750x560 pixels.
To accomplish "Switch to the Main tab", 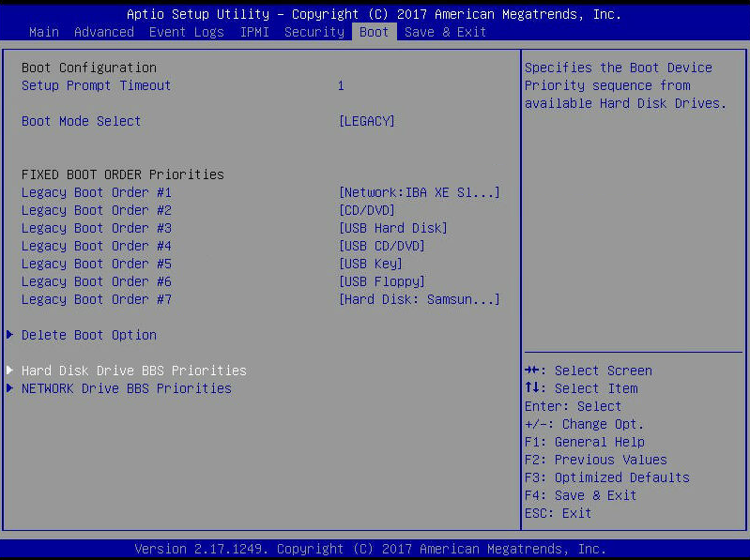I will tap(44, 32).
